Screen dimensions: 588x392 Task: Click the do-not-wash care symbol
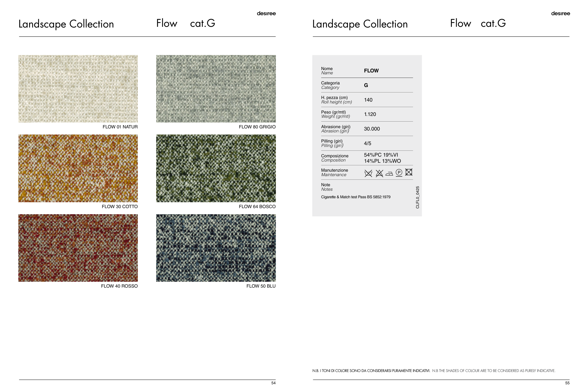pyautogui.click(x=368, y=173)
